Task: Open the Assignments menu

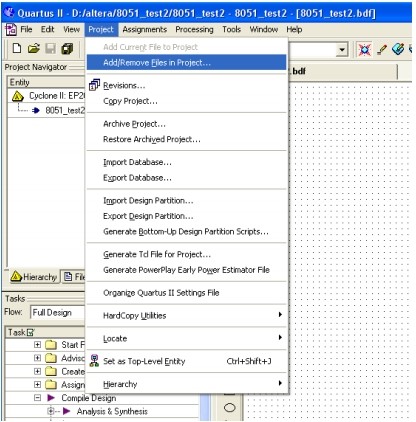Action: tap(144, 30)
